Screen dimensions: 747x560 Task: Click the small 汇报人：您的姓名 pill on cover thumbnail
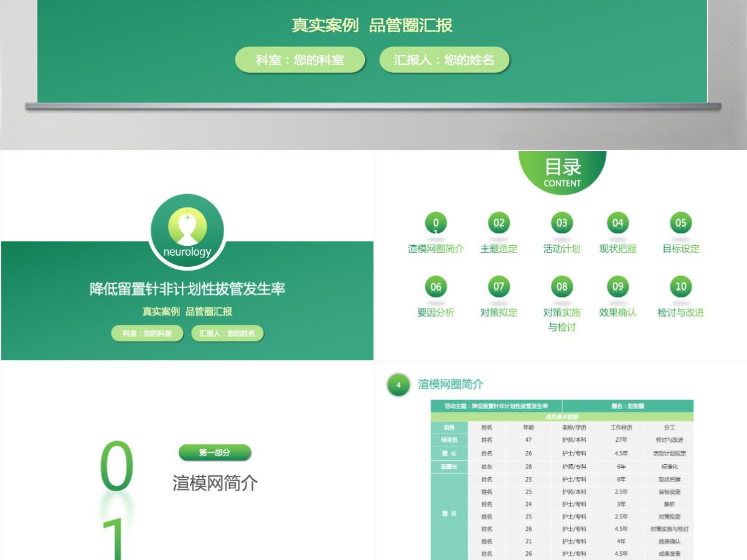point(227,334)
